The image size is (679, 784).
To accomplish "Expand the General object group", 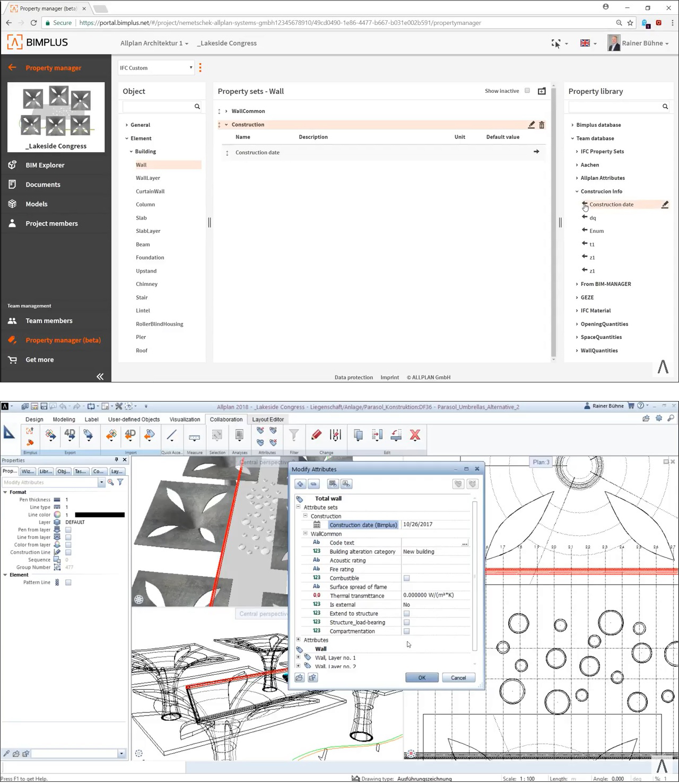I will 126,125.
